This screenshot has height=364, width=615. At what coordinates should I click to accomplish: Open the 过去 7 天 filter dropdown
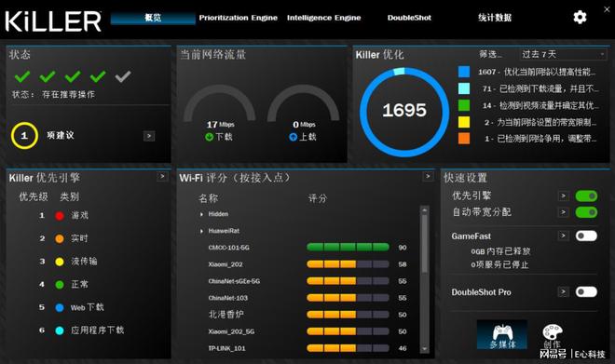point(563,54)
